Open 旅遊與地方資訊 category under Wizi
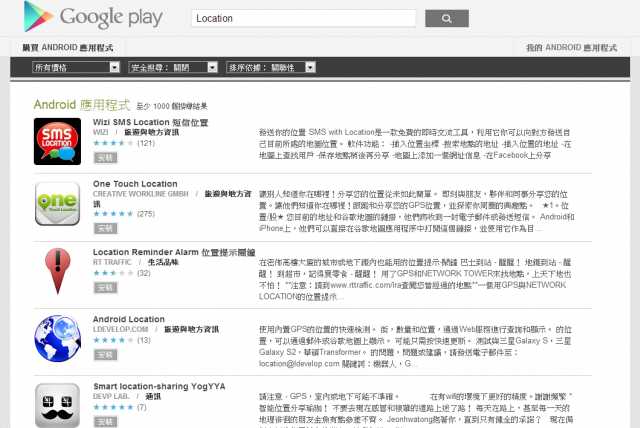 pyautogui.click(x=151, y=132)
